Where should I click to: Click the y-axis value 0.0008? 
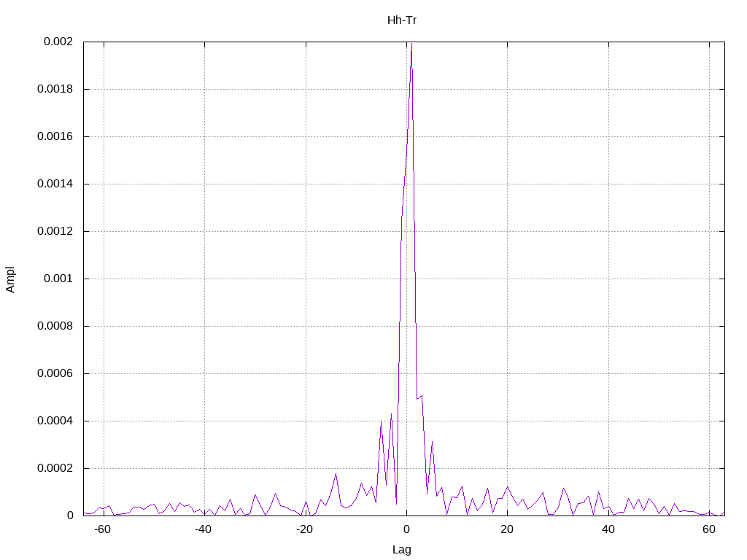tap(55, 326)
